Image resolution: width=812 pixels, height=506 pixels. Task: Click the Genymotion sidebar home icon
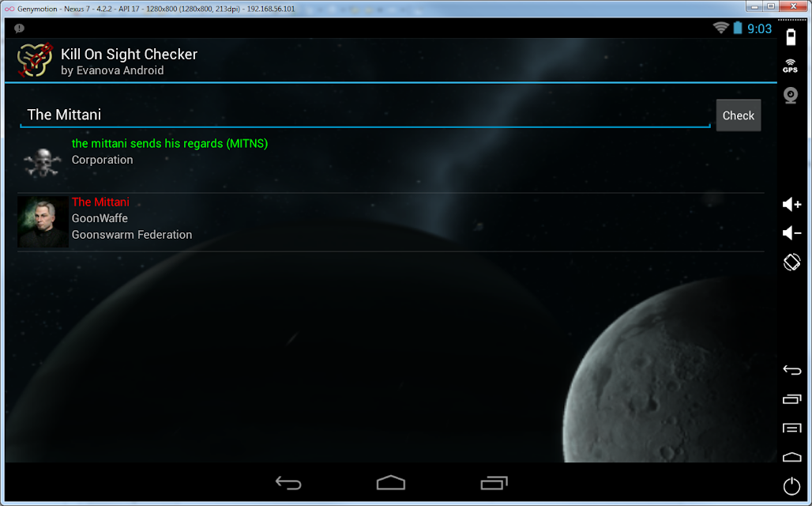(x=791, y=457)
